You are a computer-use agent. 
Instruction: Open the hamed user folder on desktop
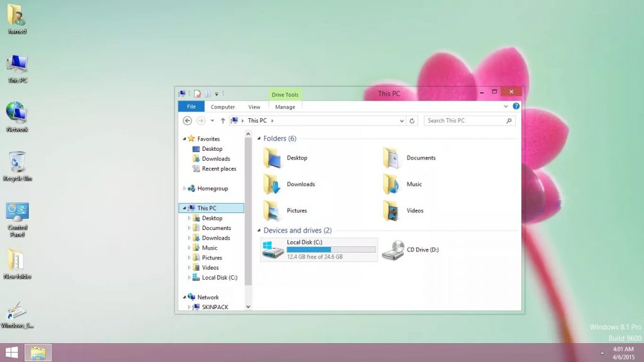(16, 19)
